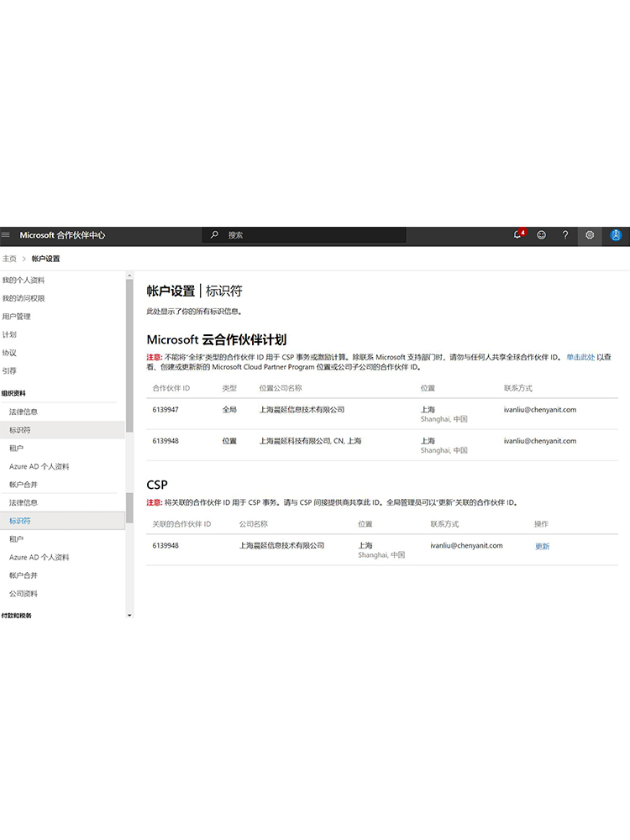Click the 位置公司名称 column header
Screen dimensions: 630x840
pos(281,388)
